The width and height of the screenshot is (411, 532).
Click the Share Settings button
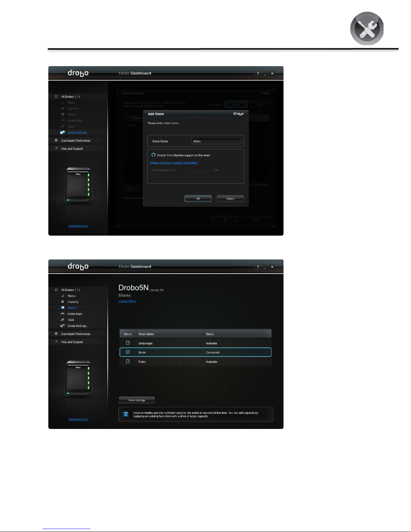tap(137, 400)
